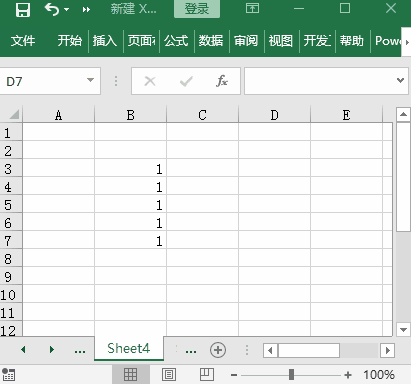411x384 pixels.
Task: Switch to the 开始 ribbon tab
Action: coord(70,41)
